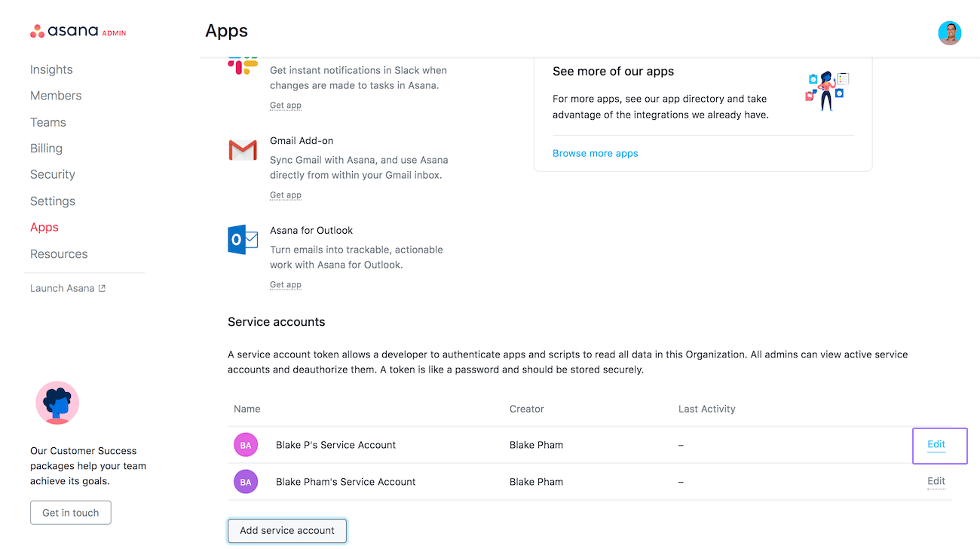Click the ADMIN label beside the logo
Screen dimensions: 980x549
click(114, 33)
